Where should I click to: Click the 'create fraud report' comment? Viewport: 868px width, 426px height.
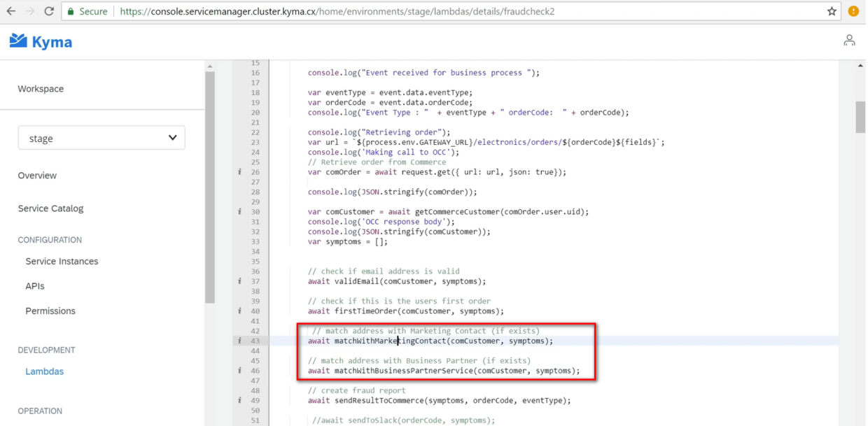tap(356, 391)
